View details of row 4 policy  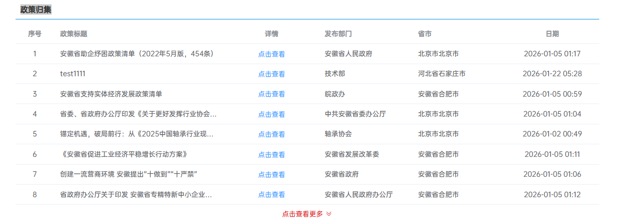(x=271, y=114)
